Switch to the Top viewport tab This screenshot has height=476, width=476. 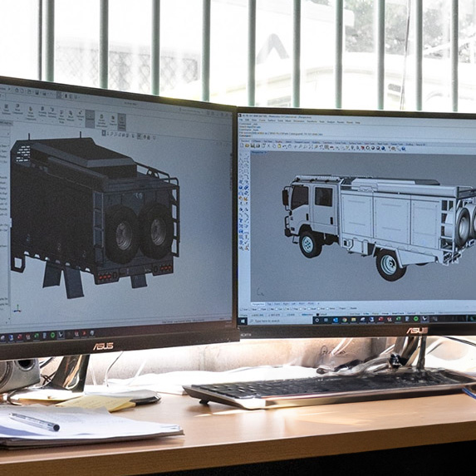pyautogui.click(x=269, y=304)
